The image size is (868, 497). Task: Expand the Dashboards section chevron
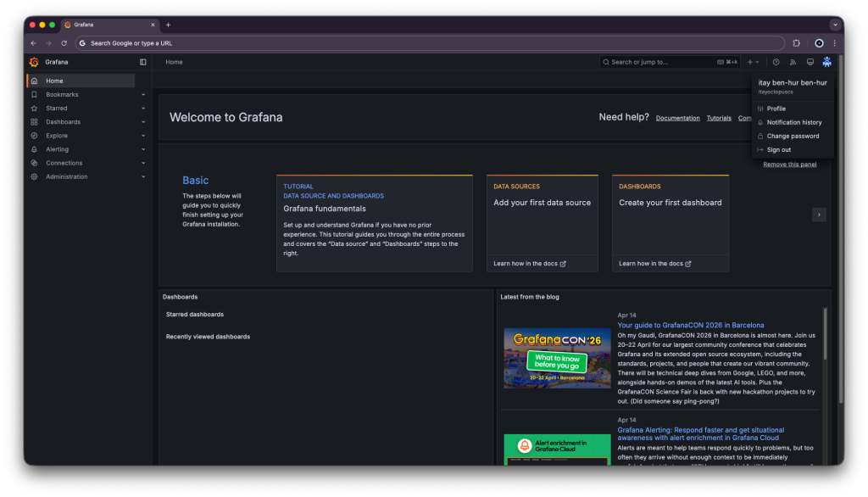143,122
